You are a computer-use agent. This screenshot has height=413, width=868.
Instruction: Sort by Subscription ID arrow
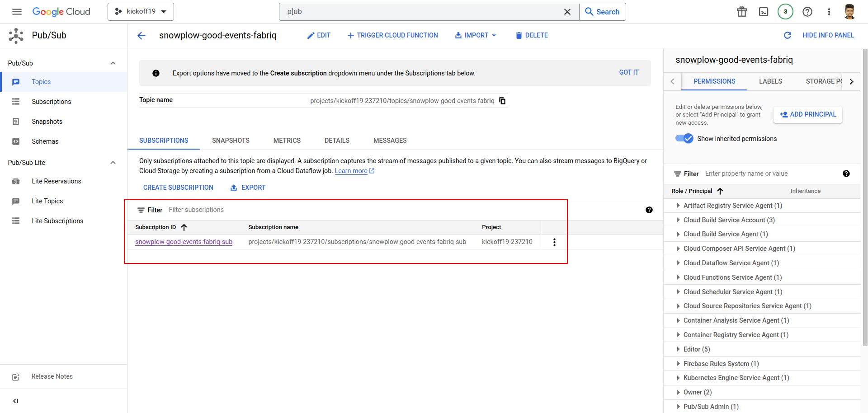(184, 227)
